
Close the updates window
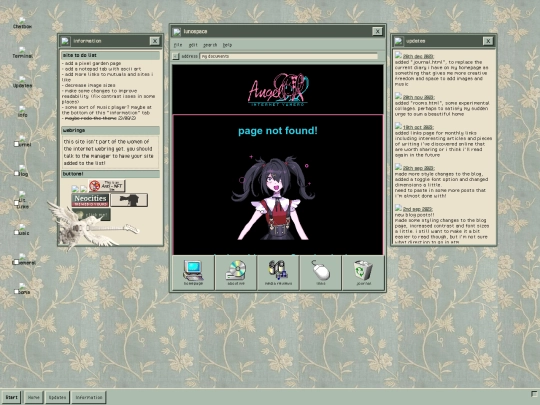[x=488, y=41]
